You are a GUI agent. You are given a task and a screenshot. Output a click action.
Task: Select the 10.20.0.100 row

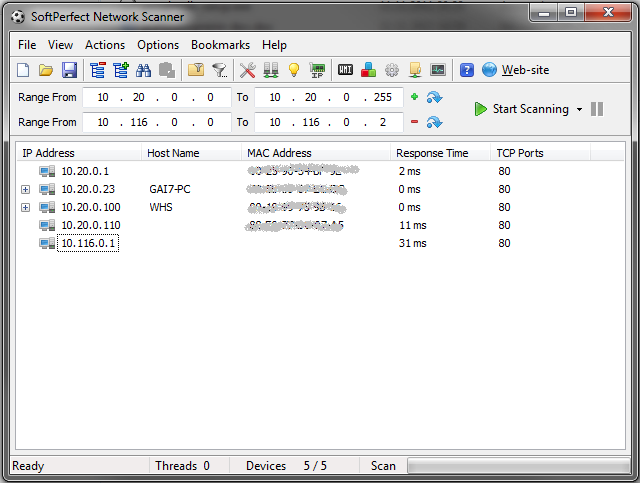click(320, 207)
